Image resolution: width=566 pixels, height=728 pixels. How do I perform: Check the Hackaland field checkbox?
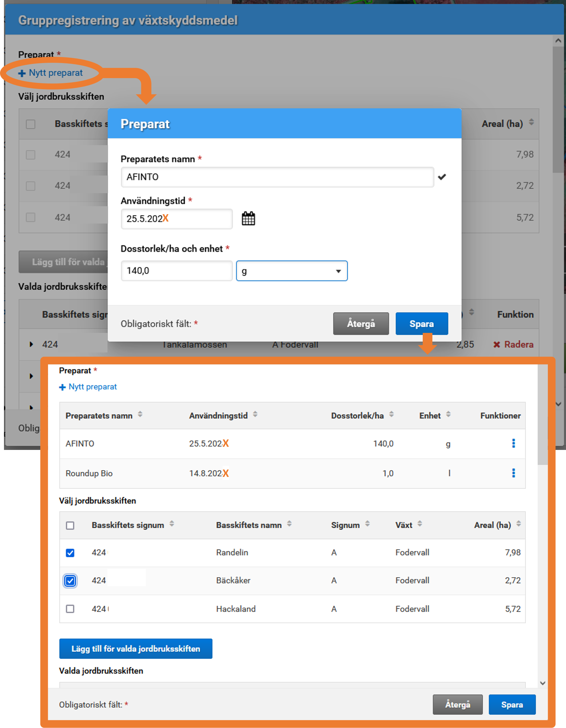click(x=70, y=609)
